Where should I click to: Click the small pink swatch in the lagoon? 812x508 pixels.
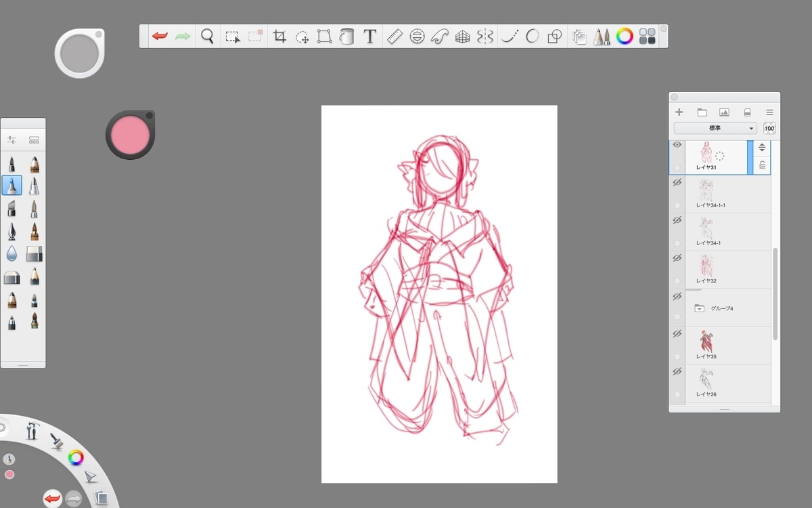tap(9, 474)
